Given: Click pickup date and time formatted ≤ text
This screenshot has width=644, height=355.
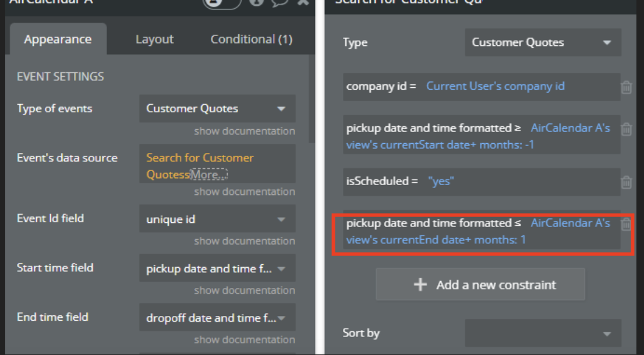Looking at the screenshot, I should pyautogui.click(x=434, y=223).
